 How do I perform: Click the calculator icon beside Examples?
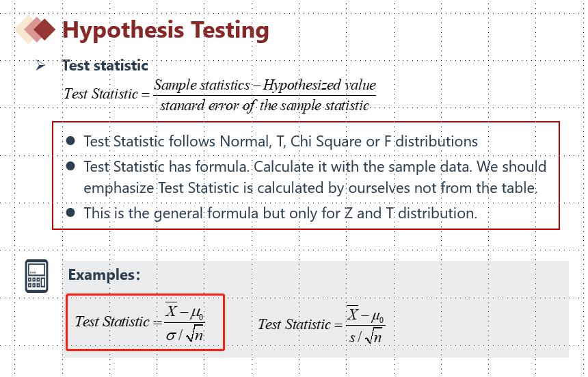pos(36,276)
